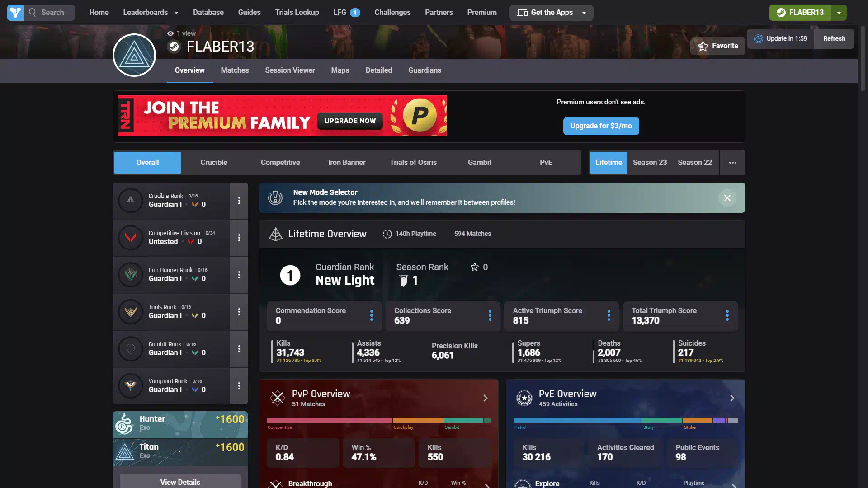Select the Lifetime filter tab
Screen dimensions: 868x488
pos(609,163)
